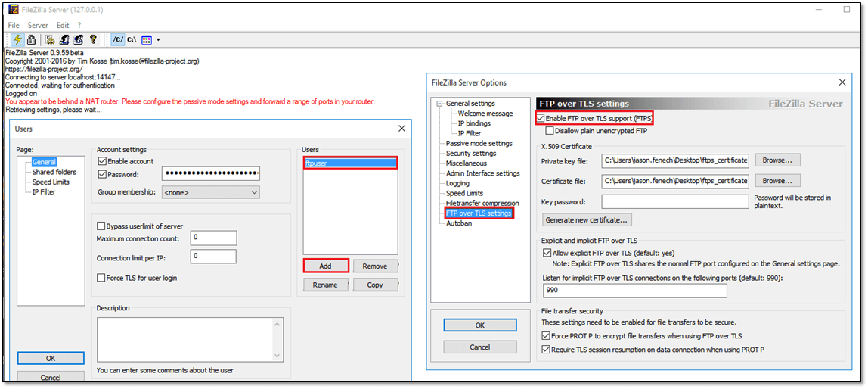This screenshot has height=389, width=868.
Task: Click OK in FileZilla Server Options
Action: [x=480, y=325]
